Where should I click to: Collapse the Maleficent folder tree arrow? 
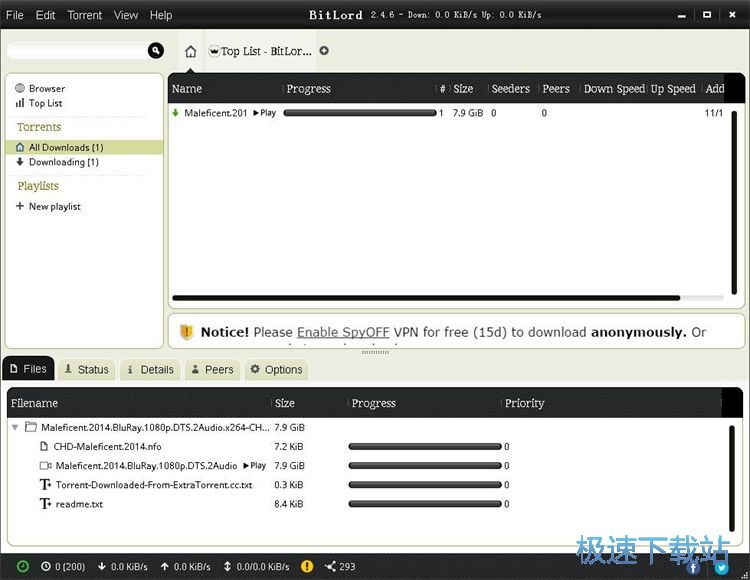(x=15, y=427)
